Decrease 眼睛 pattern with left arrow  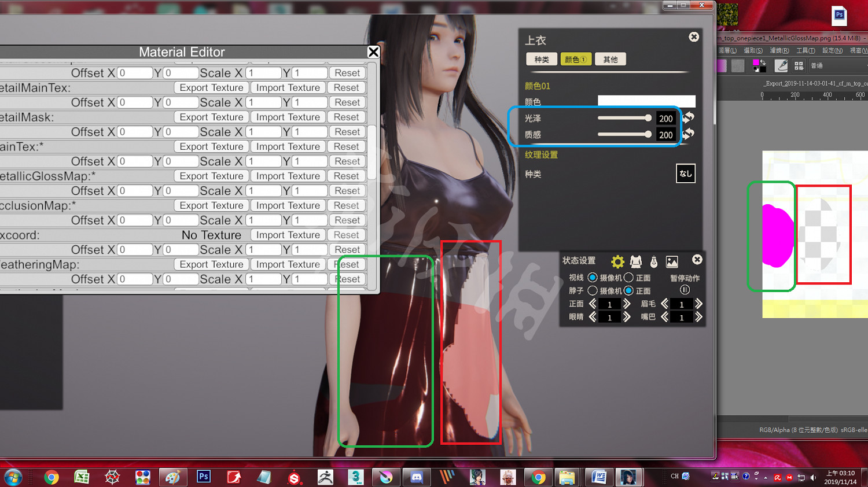coord(593,317)
